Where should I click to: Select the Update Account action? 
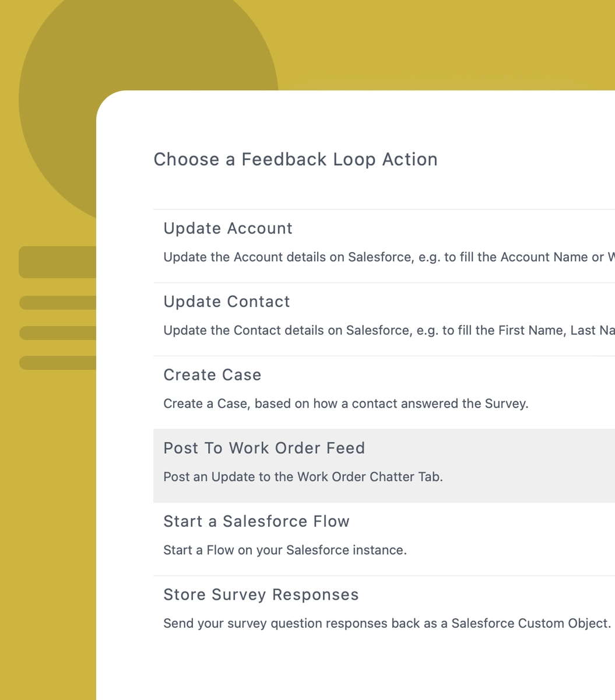[228, 228]
